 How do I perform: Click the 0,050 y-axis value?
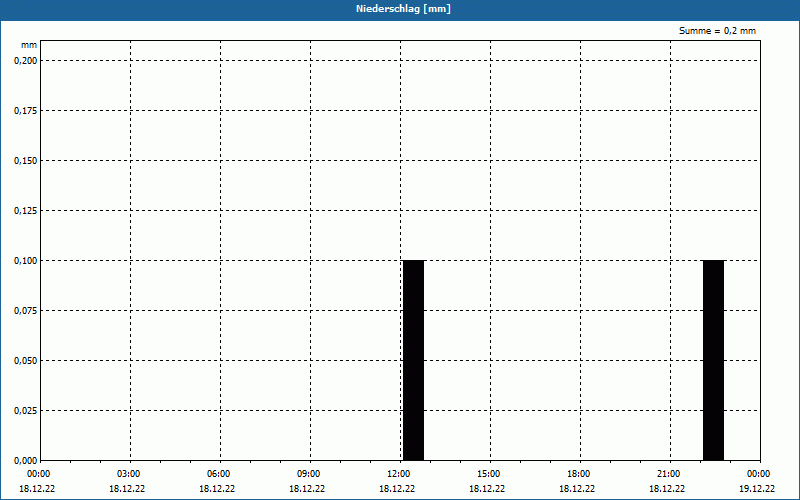point(26,361)
